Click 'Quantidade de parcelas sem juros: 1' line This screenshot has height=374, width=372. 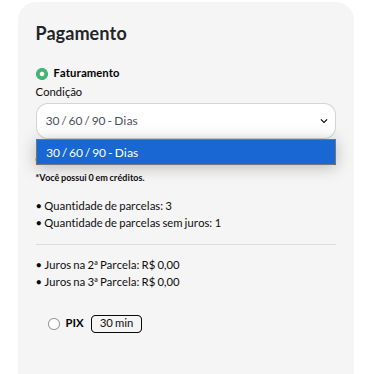[128, 223]
